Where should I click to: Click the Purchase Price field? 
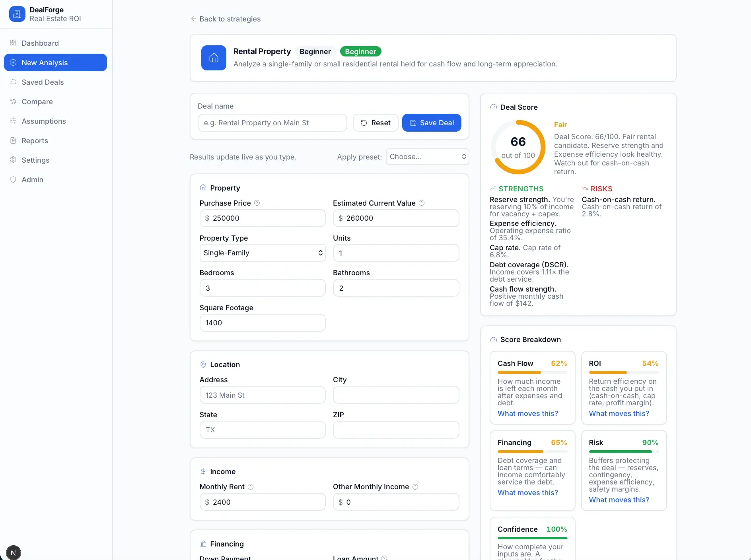click(263, 218)
